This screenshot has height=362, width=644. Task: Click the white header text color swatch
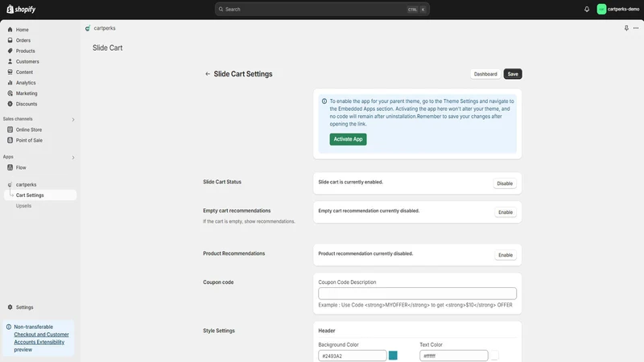[x=494, y=356]
